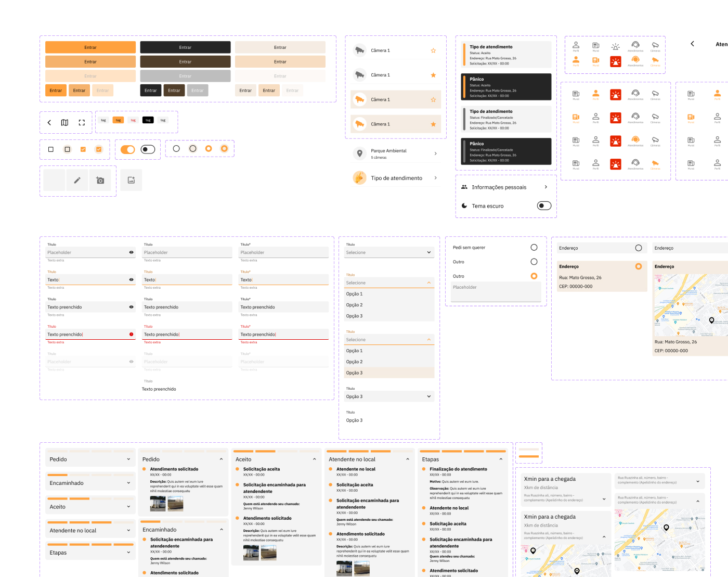The height and width of the screenshot is (577, 728).
Task: Click the back arrow left of the Aten header
Action: point(692,44)
